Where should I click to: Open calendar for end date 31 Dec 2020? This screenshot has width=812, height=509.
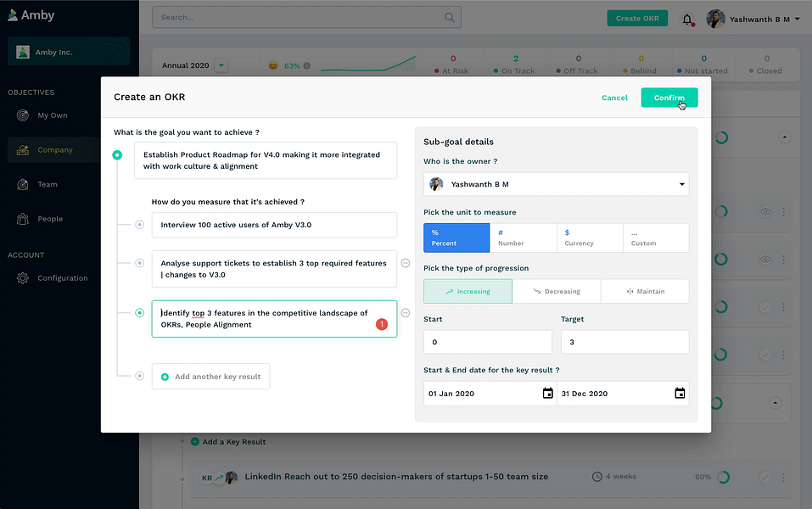tap(680, 393)
